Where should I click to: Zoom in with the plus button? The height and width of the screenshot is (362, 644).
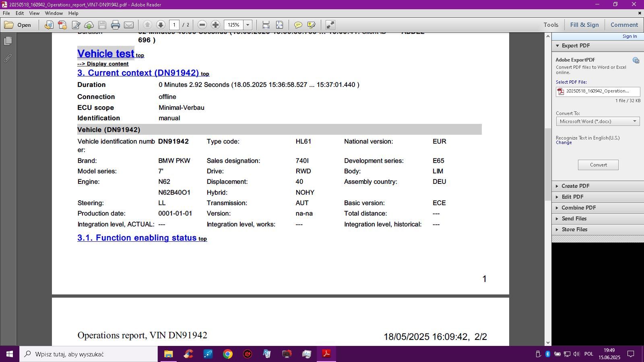tap(216, 25)
